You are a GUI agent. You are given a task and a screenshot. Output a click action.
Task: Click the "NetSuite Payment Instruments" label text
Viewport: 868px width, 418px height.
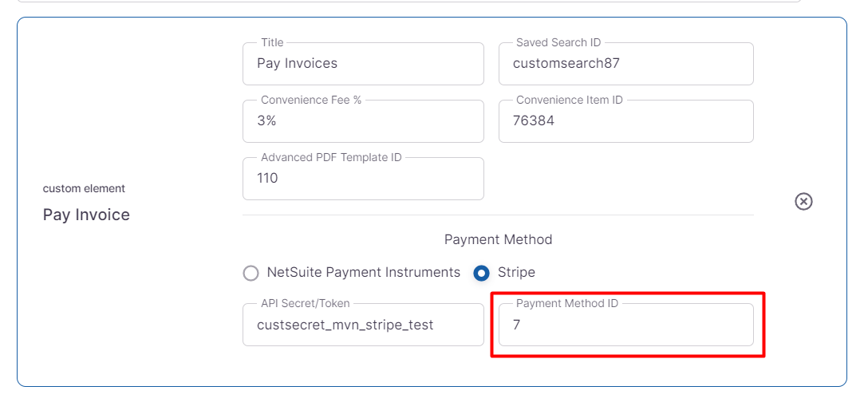click(364, 273)
